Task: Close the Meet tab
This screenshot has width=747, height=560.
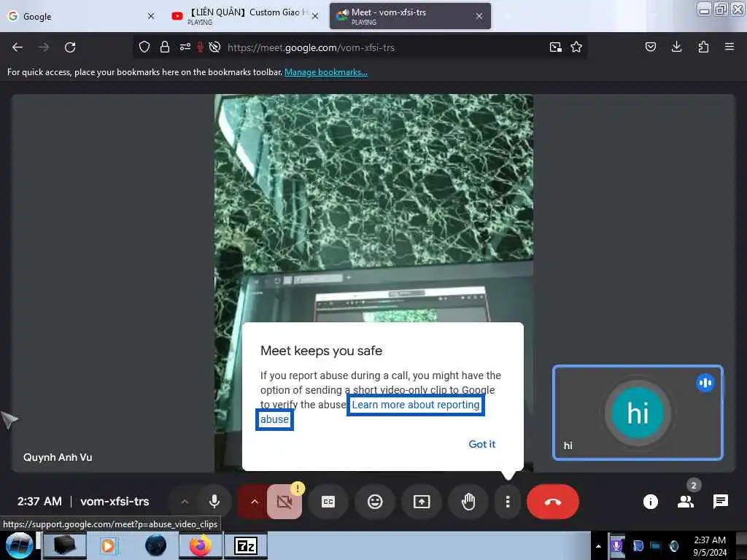Action: [x=479, y=16]
